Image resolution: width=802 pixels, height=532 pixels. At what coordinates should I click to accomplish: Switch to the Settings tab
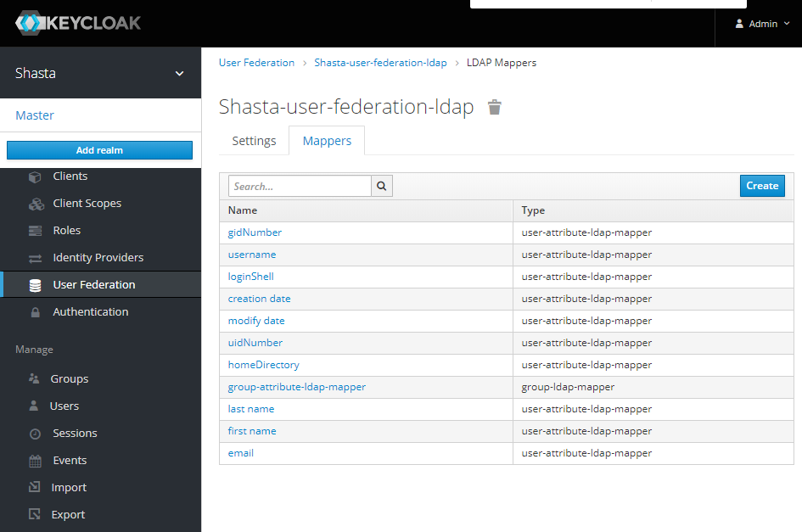pos(254,140)
